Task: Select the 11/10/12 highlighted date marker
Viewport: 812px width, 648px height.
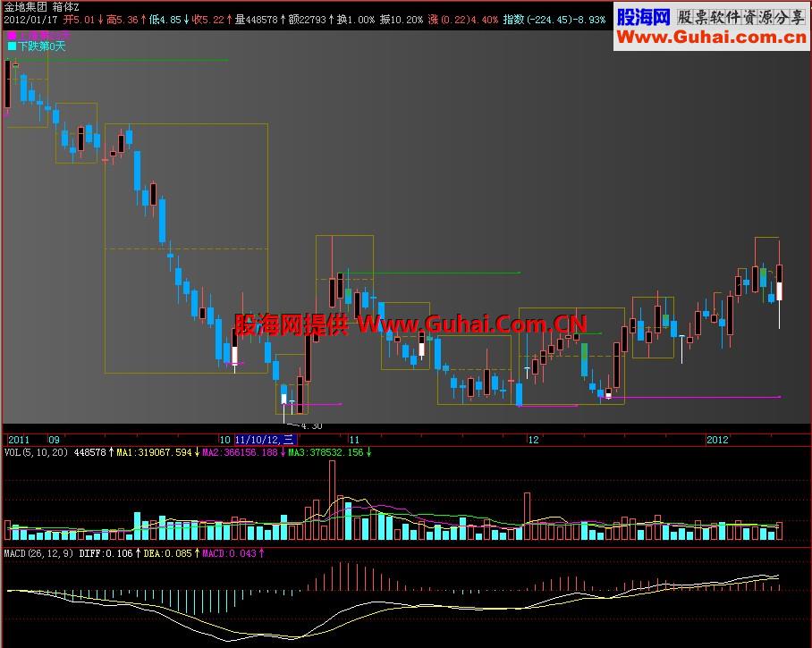Action: pyautogui.click(x=265, y=440)
